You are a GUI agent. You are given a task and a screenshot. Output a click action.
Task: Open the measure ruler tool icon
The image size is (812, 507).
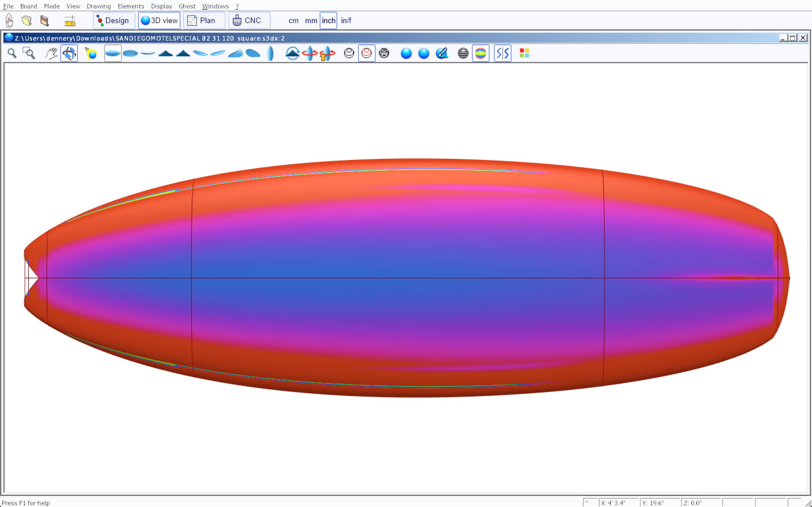pyautogui.click(x=70, y=21)
